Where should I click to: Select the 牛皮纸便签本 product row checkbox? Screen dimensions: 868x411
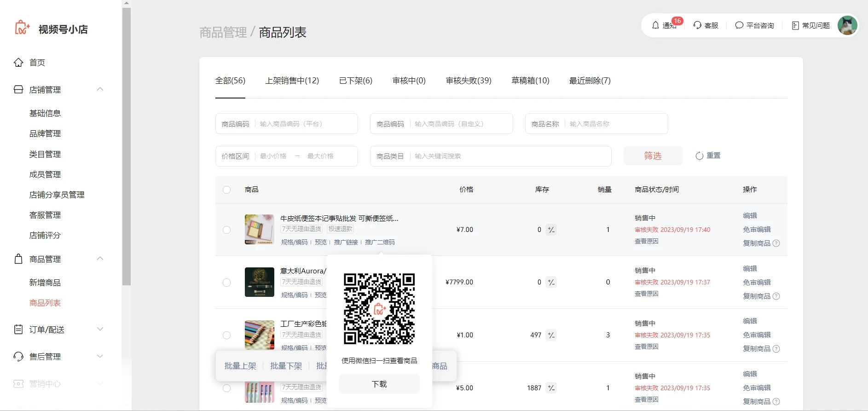(x=226, y=230)
